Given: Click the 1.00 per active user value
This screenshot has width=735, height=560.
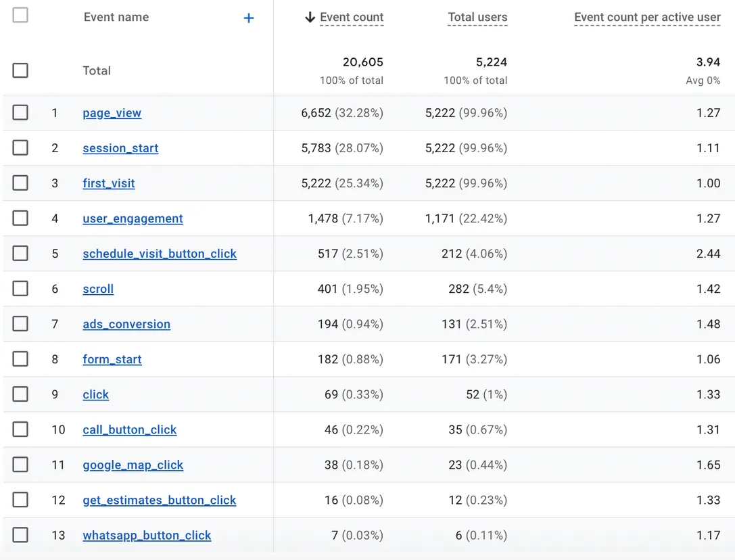Looking at the screenshot, I should pos(708,183).
